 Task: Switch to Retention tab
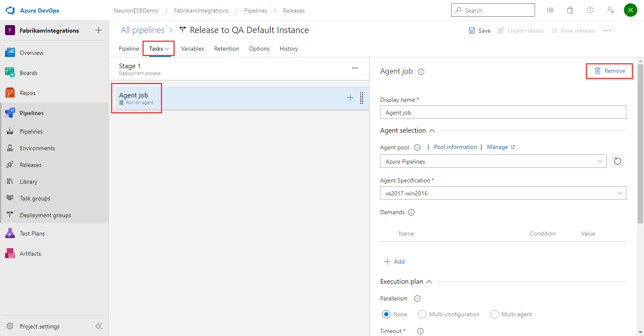pos(226,49)
